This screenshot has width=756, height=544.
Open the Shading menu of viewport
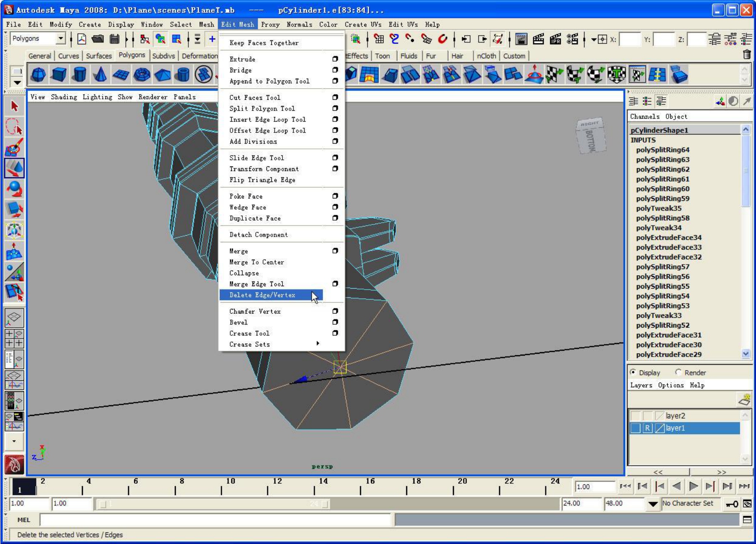tap(64, 97)
